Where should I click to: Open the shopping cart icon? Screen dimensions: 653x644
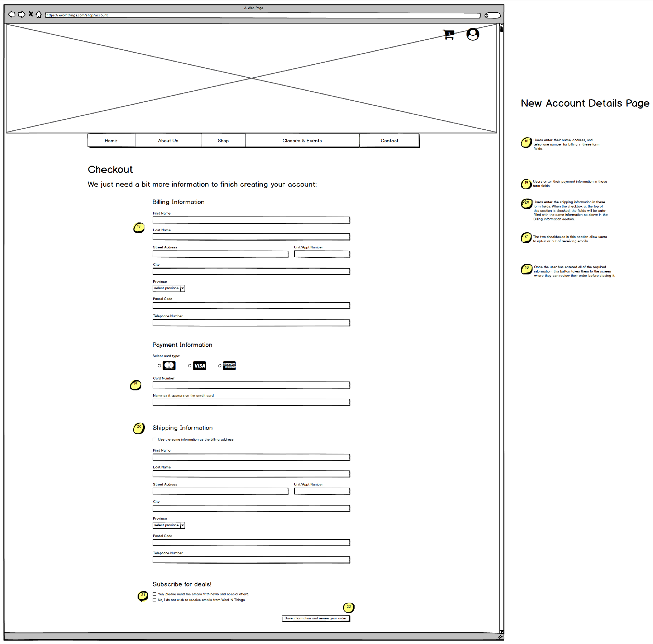coord(448,35)
